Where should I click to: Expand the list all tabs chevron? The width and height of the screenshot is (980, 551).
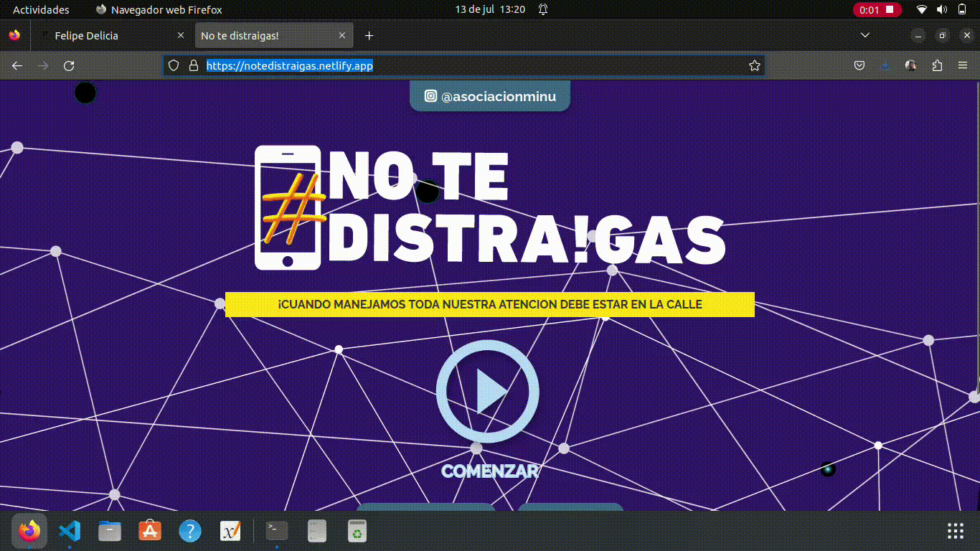click(x=865, y=35)
